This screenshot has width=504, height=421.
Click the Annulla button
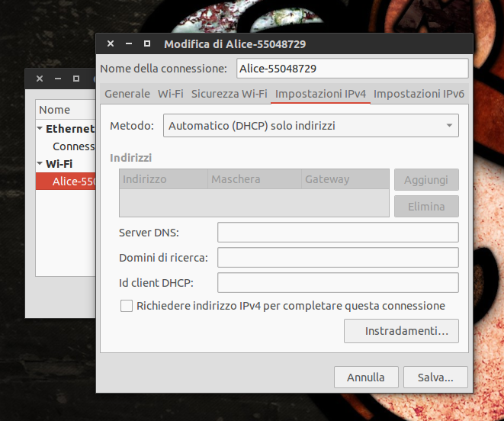click(x=366, y=378)
